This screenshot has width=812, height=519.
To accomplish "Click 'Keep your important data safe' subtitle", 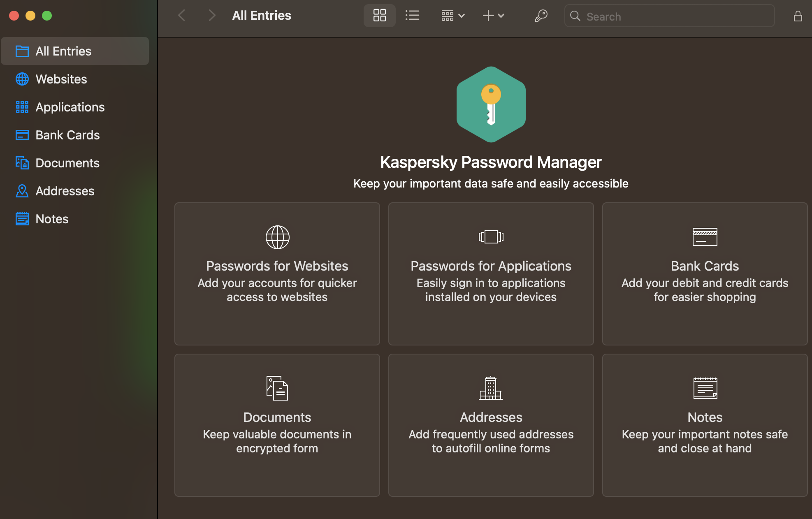I will [491, 183].
